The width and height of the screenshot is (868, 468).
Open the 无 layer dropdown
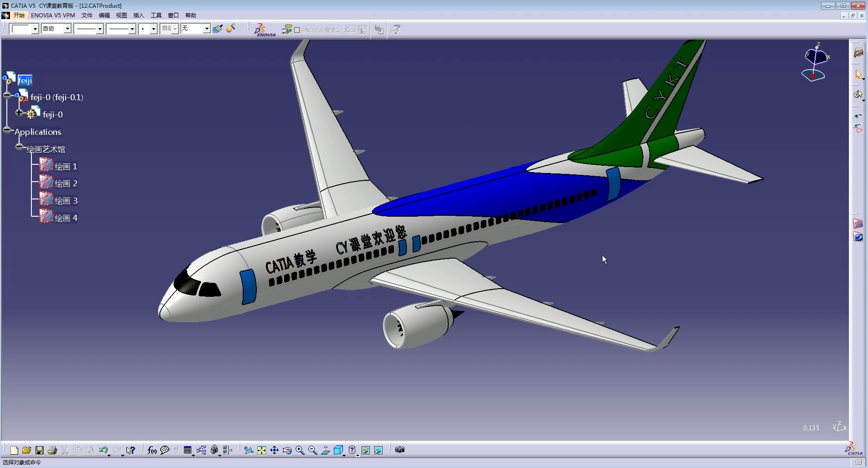[x=206, y=29]
